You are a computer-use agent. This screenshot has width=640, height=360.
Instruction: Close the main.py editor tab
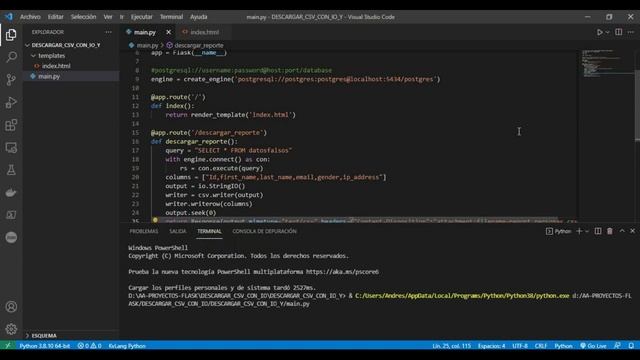click(169, 32)
